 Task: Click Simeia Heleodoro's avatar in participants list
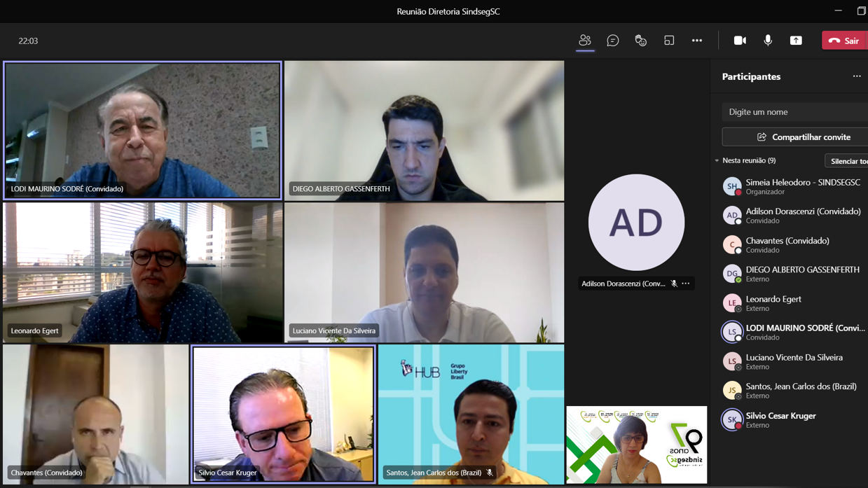tap(732, 186)
